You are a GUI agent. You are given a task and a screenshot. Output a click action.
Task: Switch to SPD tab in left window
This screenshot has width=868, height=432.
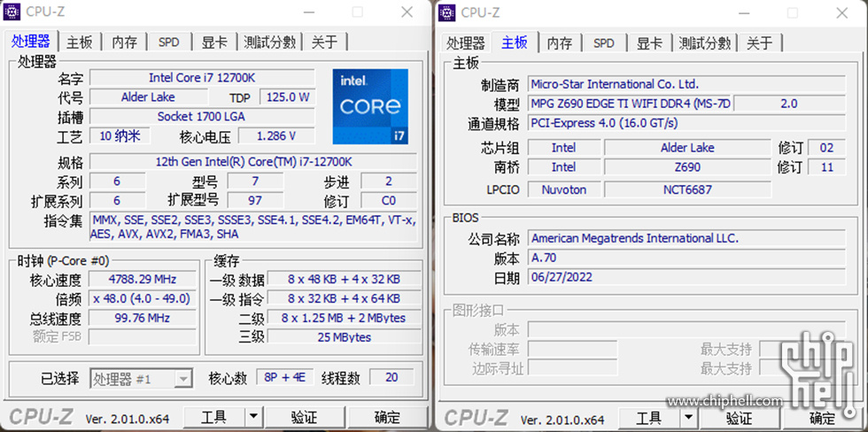pyautogui.click(x=169, y=42)
